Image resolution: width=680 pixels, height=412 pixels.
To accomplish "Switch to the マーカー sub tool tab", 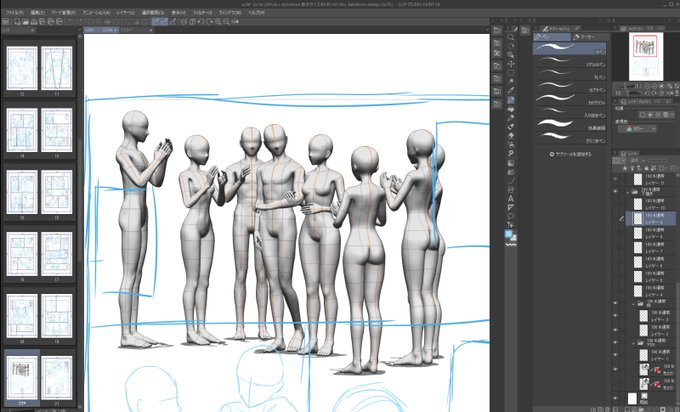I will click(589, 37).
